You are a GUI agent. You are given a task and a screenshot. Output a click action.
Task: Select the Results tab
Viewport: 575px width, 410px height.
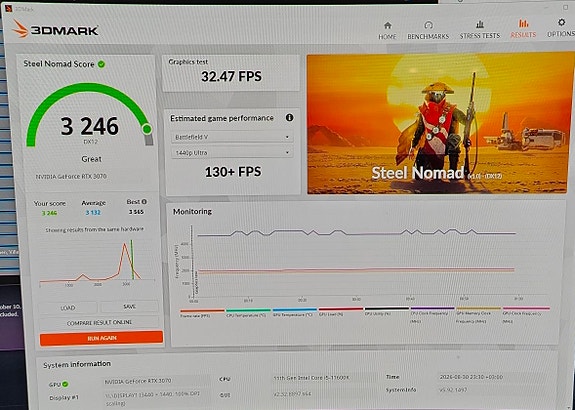pyautogui.click(x=523, y=29)
